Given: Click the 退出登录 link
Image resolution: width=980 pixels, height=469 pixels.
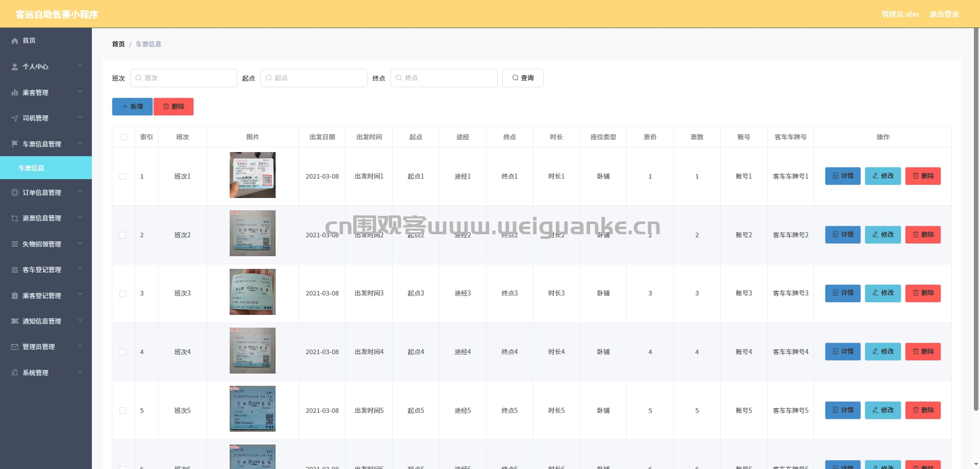Looking at the screenshot, I should pos(944,14).
